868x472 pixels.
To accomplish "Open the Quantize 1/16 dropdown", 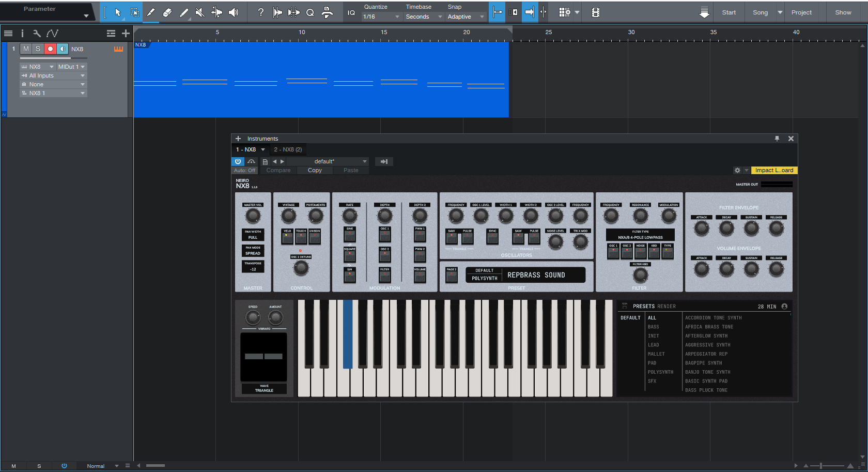I will [x=381, y=17].
